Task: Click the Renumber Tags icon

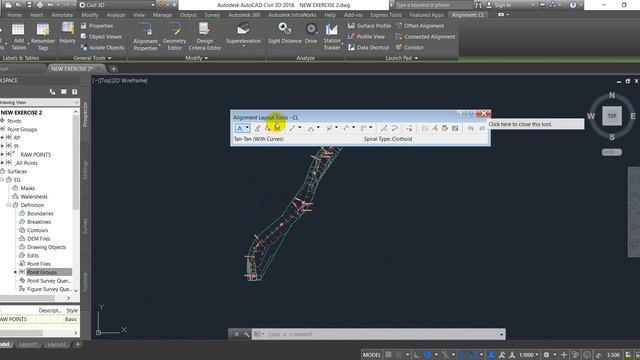Action: 43,30
